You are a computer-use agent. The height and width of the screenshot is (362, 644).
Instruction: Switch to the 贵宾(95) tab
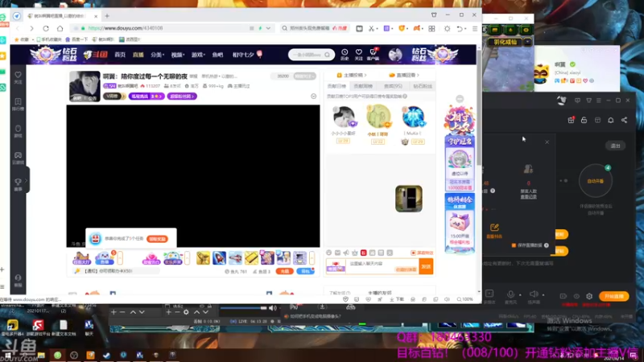click(x=393, y=86)
